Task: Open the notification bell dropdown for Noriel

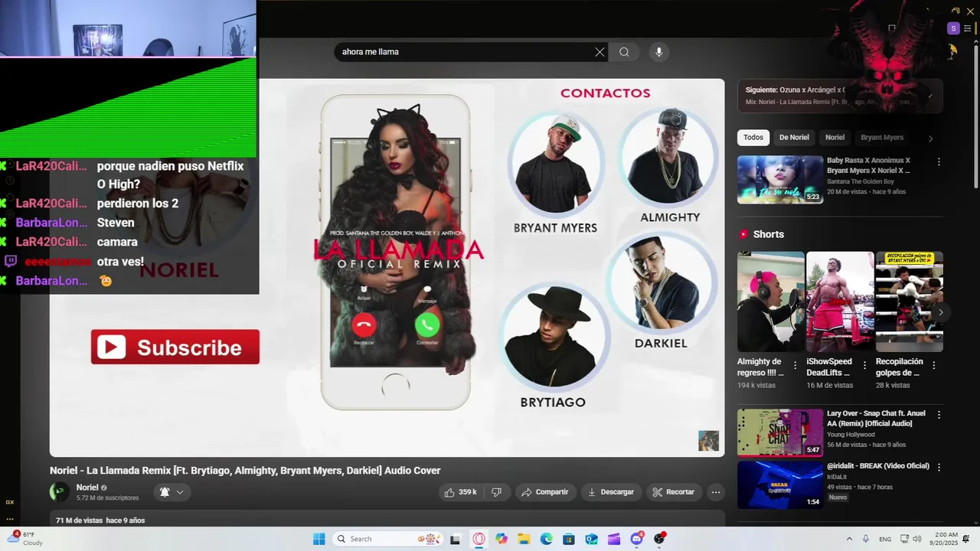Action: [171, 492]
